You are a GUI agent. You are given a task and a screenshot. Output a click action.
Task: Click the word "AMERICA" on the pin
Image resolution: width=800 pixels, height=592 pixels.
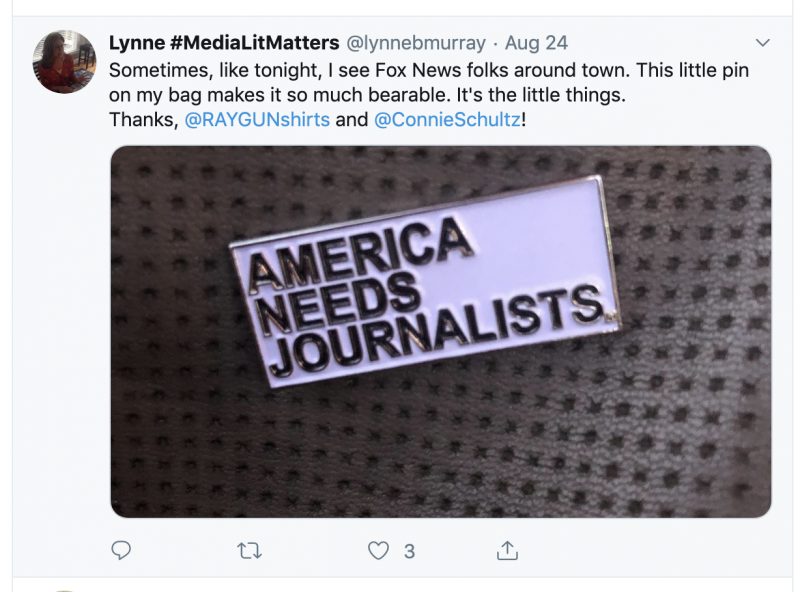360,249
